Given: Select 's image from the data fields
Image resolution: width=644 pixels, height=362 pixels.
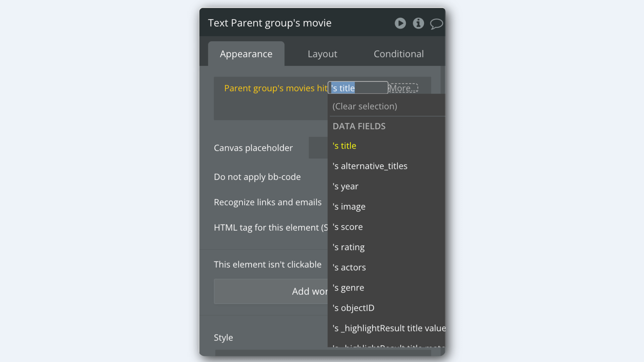Looking at the screenshot, I should point(349,207).
